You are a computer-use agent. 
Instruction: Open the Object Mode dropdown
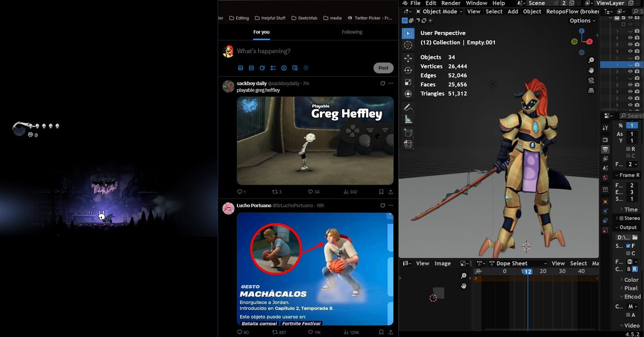(x=440, y=11)
